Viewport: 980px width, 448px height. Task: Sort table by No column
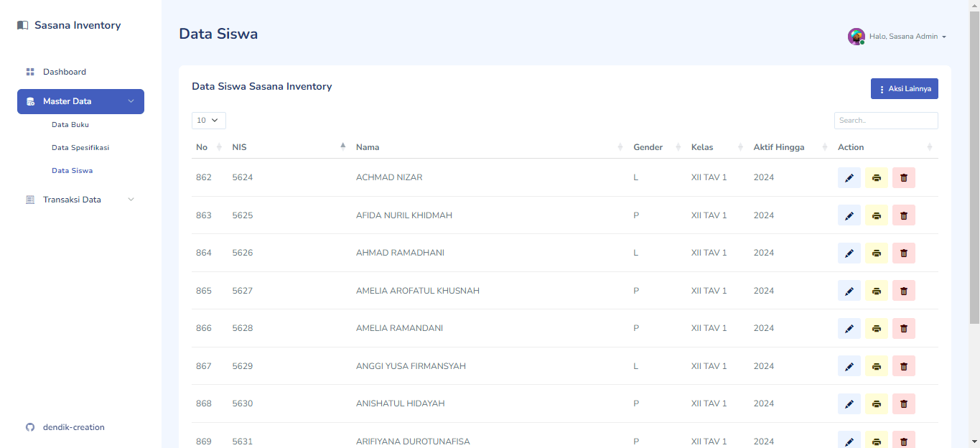(210, 147)
